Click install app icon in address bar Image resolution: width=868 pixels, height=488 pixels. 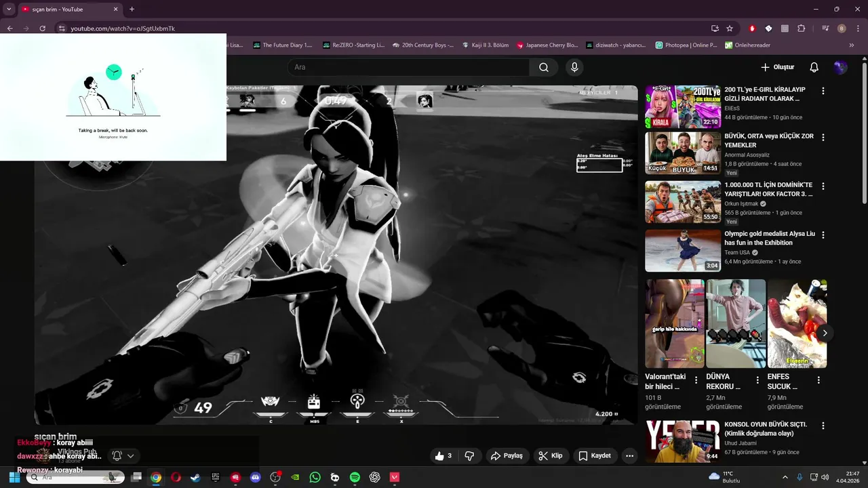[715, 28]
